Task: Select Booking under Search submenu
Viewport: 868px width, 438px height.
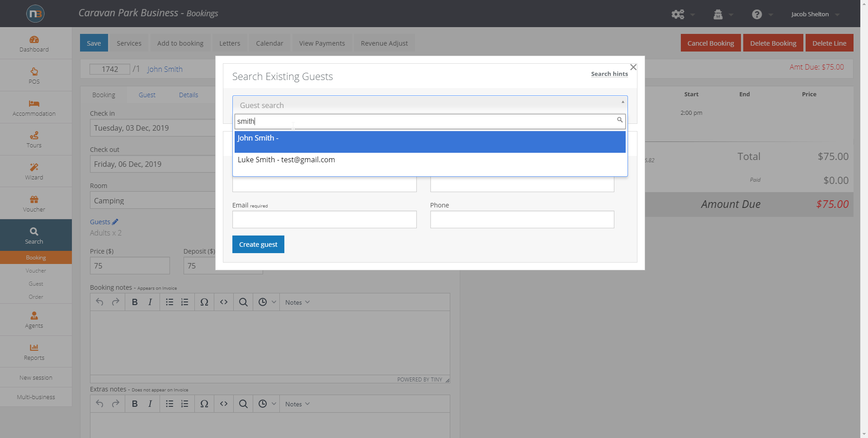Action: (x=36, y=258)
